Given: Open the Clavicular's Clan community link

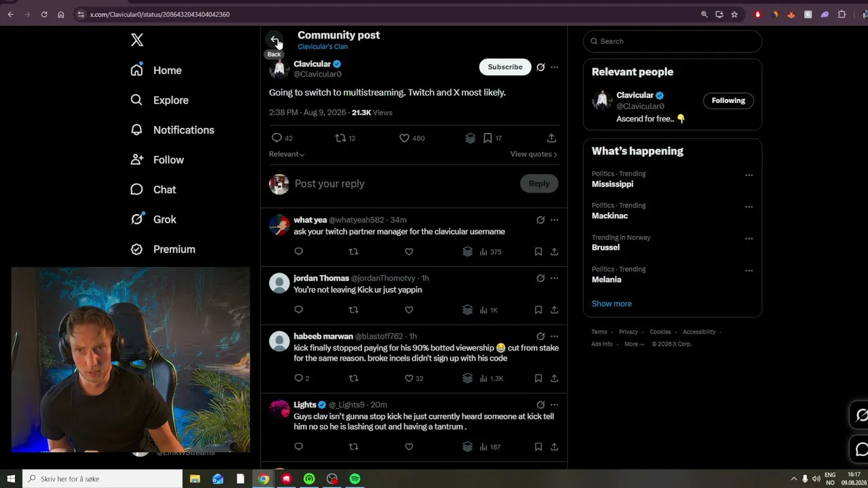Looking at the screenshot, I should (x=323, y=47).
